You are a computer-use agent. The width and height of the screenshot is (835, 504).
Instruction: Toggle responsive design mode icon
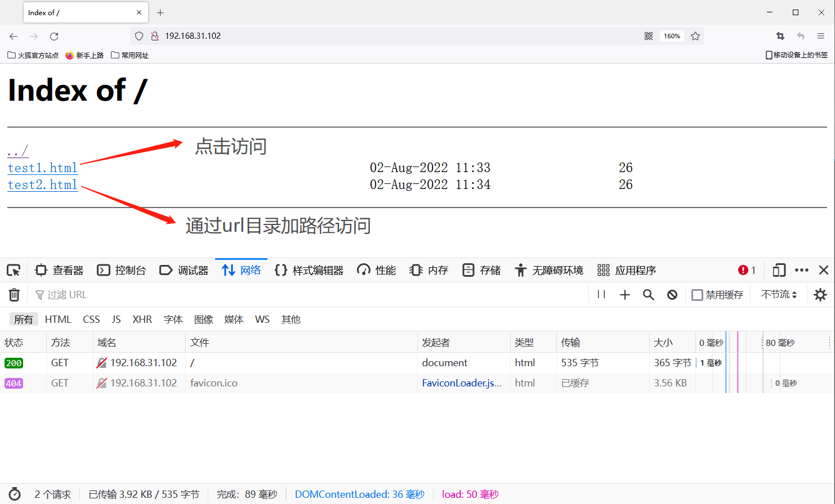779,271
